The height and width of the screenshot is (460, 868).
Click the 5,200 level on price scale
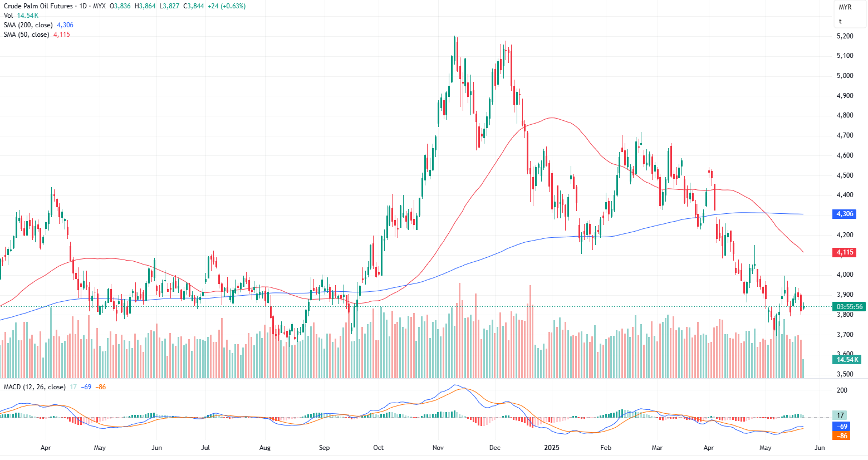(845, 36)
